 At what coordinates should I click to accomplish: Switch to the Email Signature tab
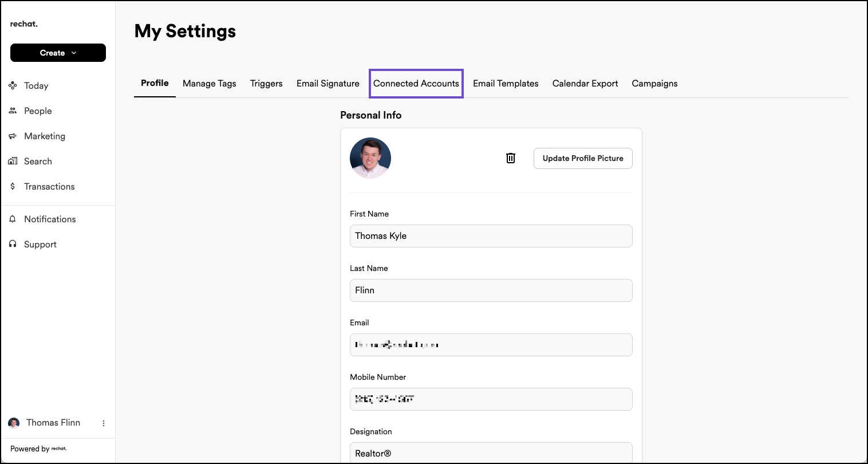(328, 84)
